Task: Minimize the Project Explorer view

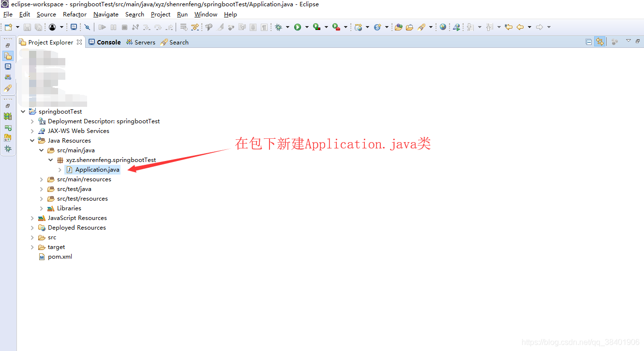Action: (637, 42)
